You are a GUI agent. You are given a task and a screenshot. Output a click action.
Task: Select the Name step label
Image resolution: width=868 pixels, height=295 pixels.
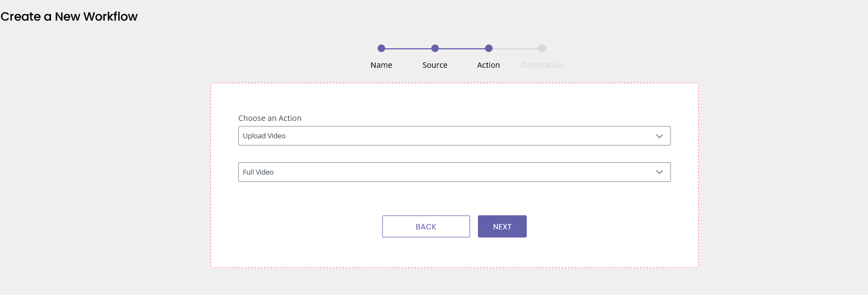[x=381, y=65]
